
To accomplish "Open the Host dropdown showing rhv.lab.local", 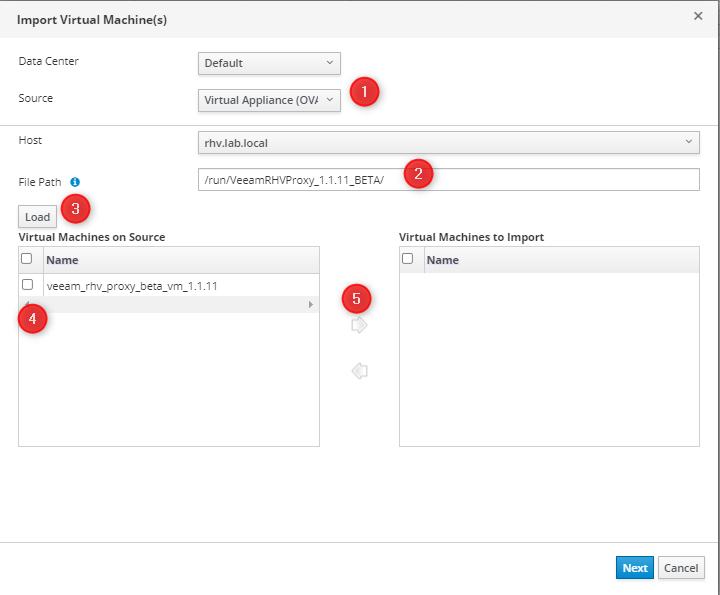I will [448, 142].
